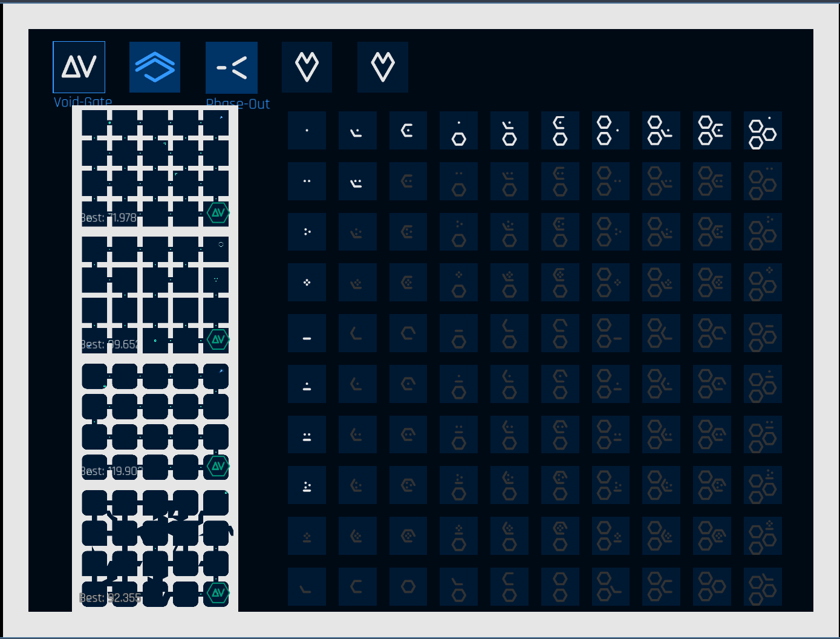Select the Phase-Out branching-lines icon
This screenshot has height=639, width=840.
pyautogui.click(x=232, y=67)
